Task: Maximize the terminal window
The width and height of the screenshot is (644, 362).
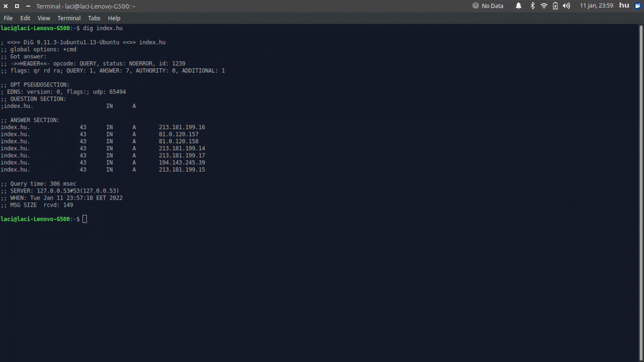Action: click(17, 6)
